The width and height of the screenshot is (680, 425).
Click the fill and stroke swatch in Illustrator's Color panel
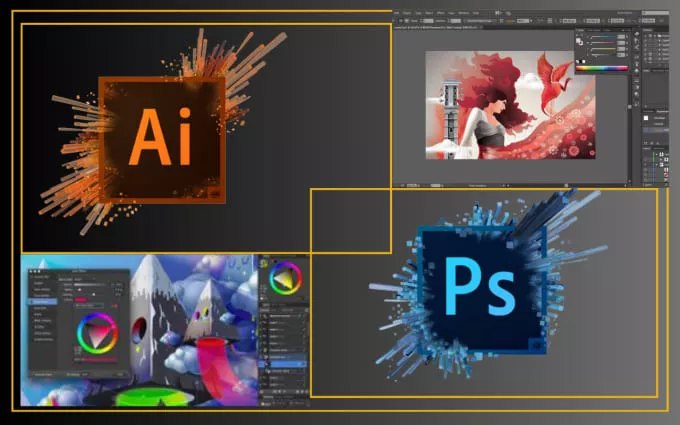click(x=579, y=42)
